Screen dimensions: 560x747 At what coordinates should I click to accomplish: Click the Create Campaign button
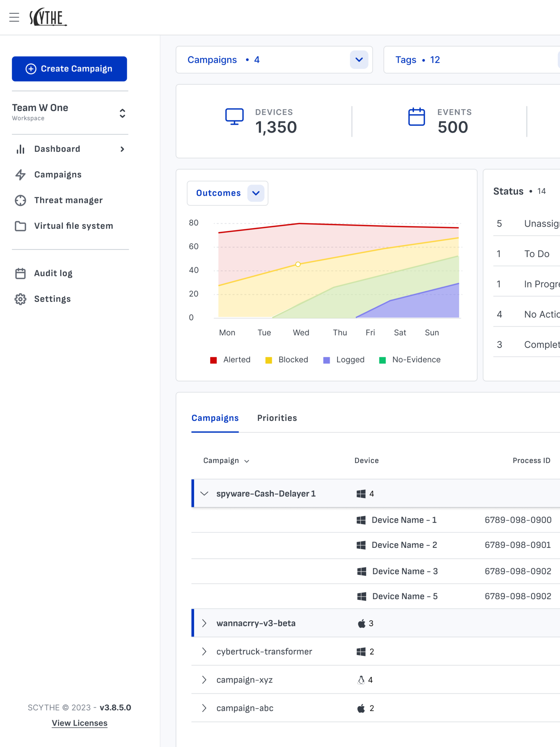(70, 69)
